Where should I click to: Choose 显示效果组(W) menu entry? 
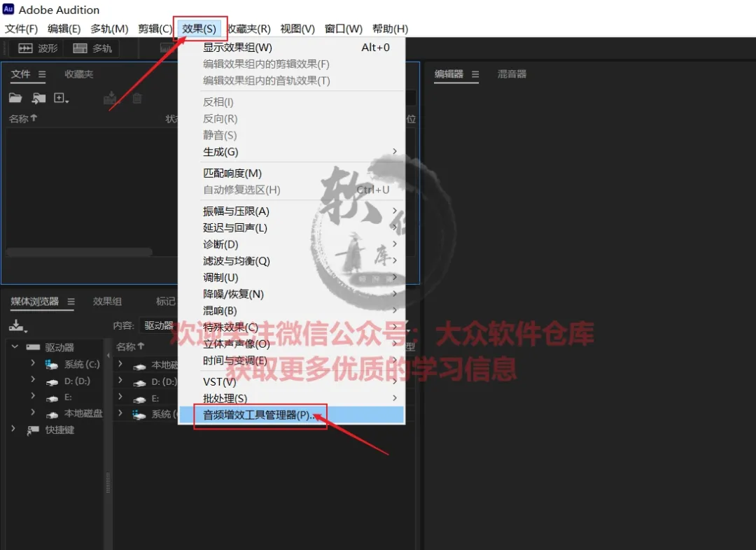pos(292,48)
